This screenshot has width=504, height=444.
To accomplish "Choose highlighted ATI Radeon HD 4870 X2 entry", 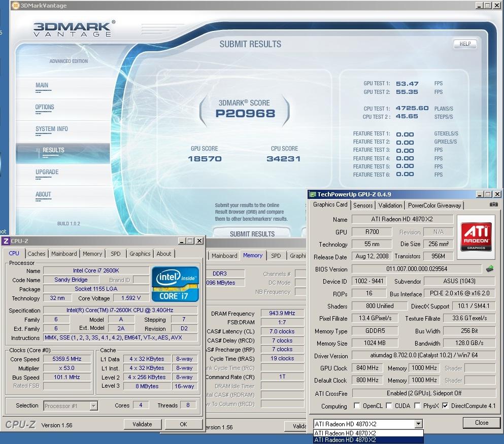I will click(368, 440).
